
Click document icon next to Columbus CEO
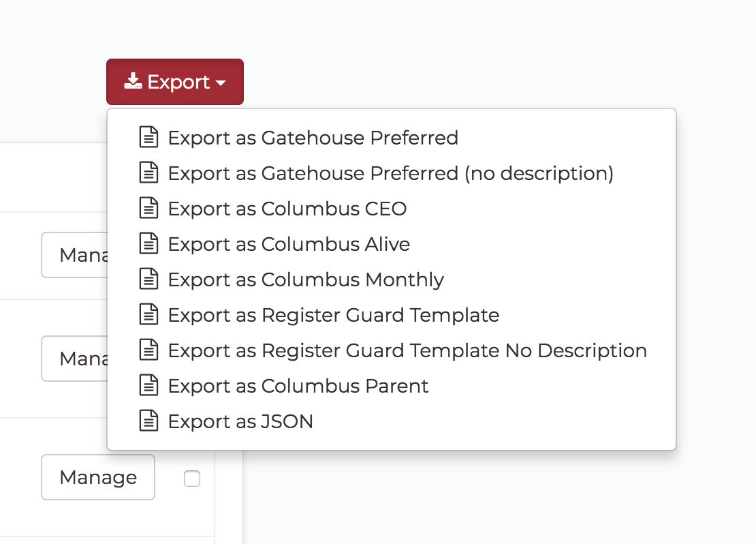point(148,208)
